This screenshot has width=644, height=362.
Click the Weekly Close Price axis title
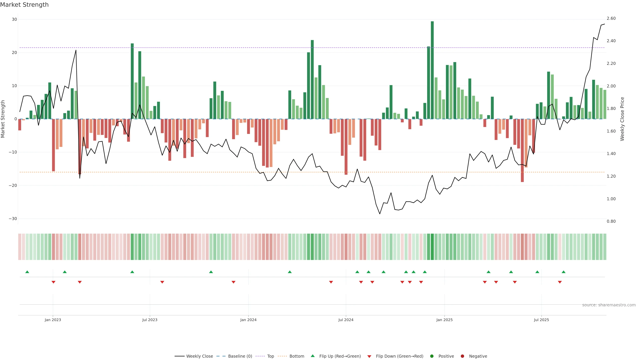pyautogui.click(x=622, y=119)
